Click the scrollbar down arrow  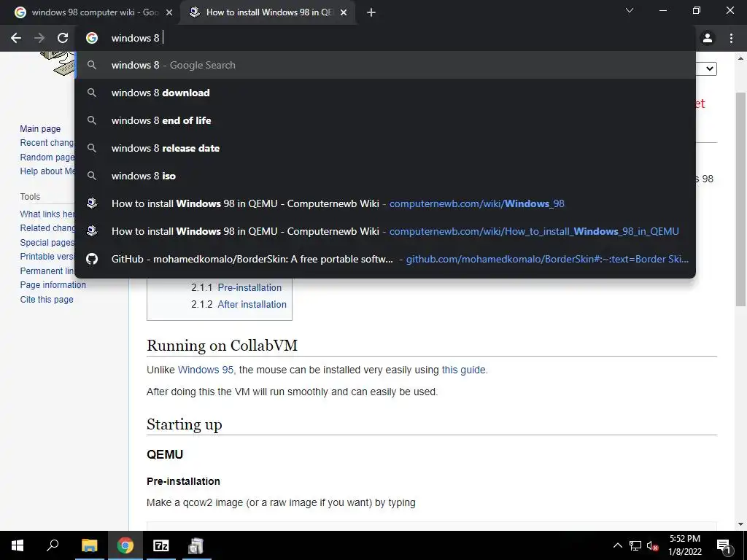(740, 524)
